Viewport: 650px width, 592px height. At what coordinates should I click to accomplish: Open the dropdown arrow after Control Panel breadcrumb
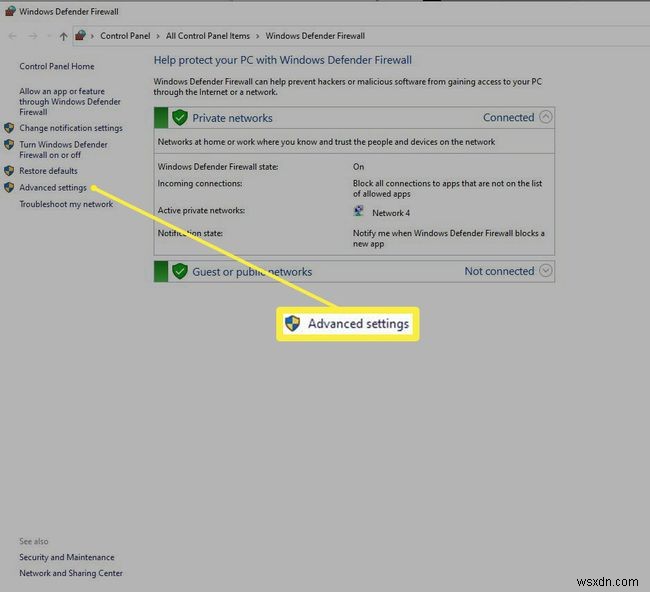pos(158,36)
